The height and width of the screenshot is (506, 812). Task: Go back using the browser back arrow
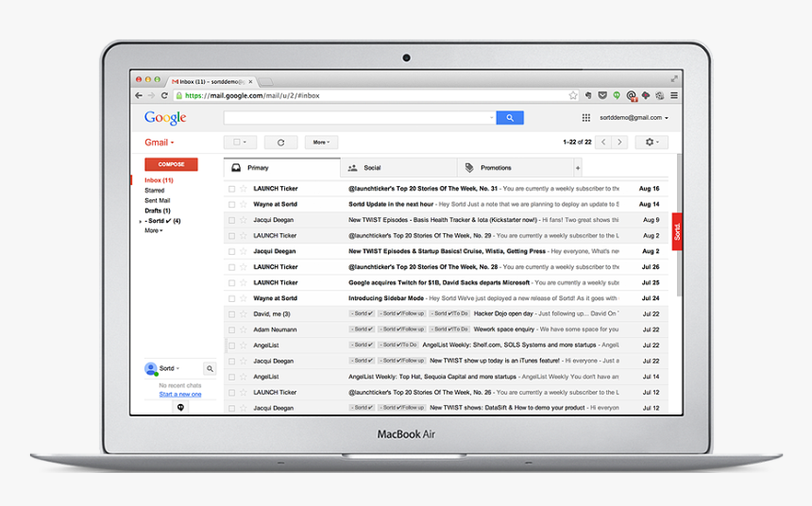pyautogui.click(x=139, y=95)
